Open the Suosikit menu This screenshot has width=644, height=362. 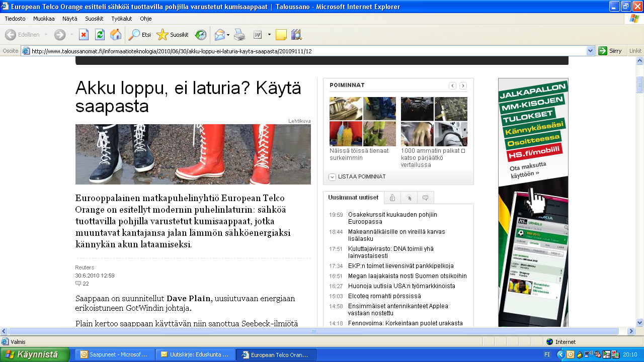94,19
